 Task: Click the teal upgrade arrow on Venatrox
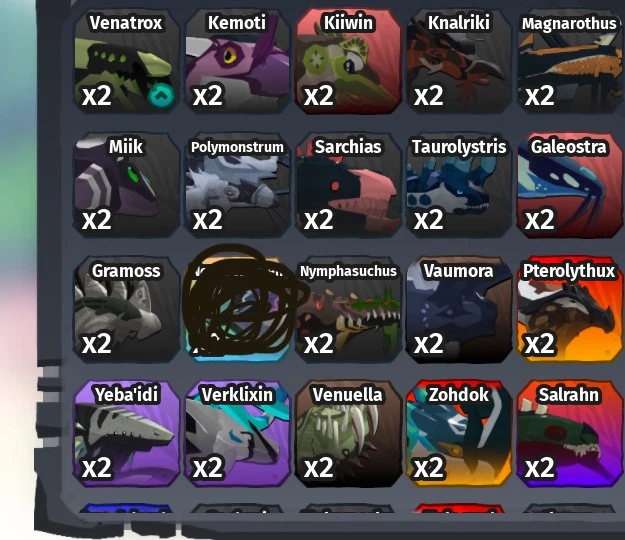[161, 96]
